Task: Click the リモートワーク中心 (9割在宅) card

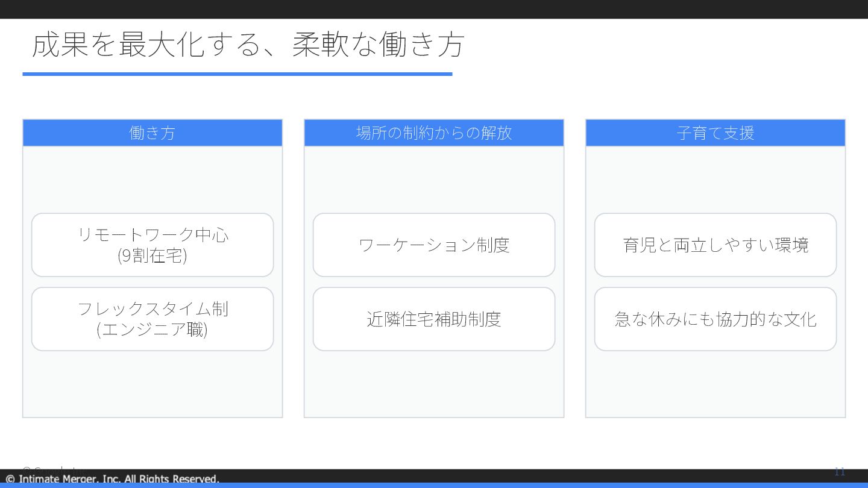Action: (153, 245)
